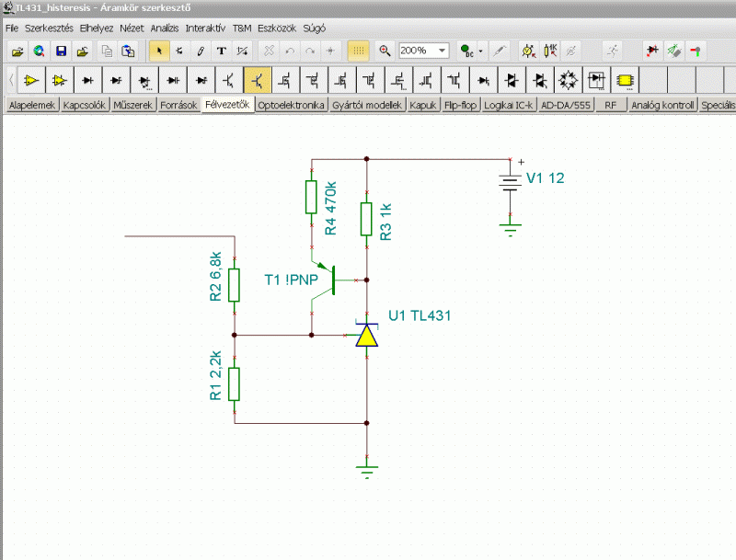The width and height of the screenshot is (736, 560).
Task: Pick the highlighted PNP transistor icon
Action: tap(258, 81)
